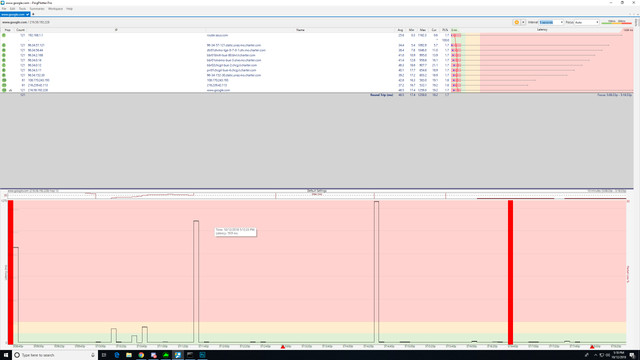Click the taskbar search box

click(x=55, y=355)
